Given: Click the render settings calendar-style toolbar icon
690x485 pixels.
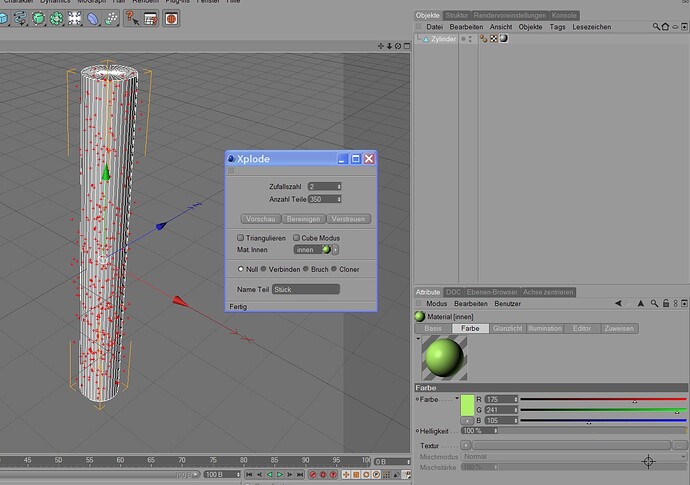Looking at the screenshot, I should pyautogui.click(x=151, y=18).
